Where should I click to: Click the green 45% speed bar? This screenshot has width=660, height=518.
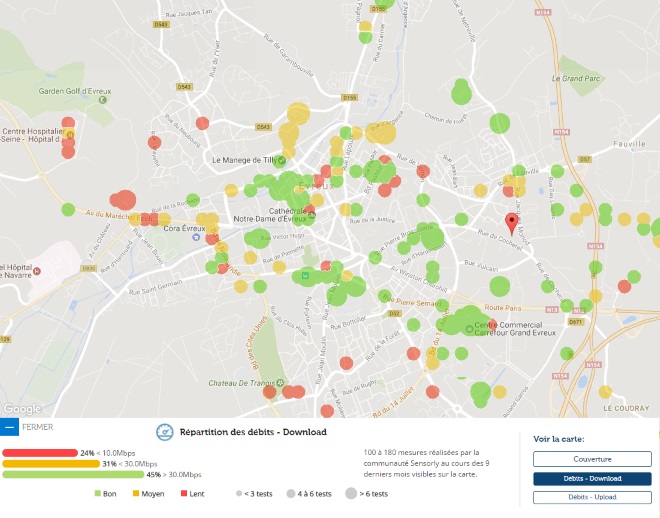[x=73, y=475]
